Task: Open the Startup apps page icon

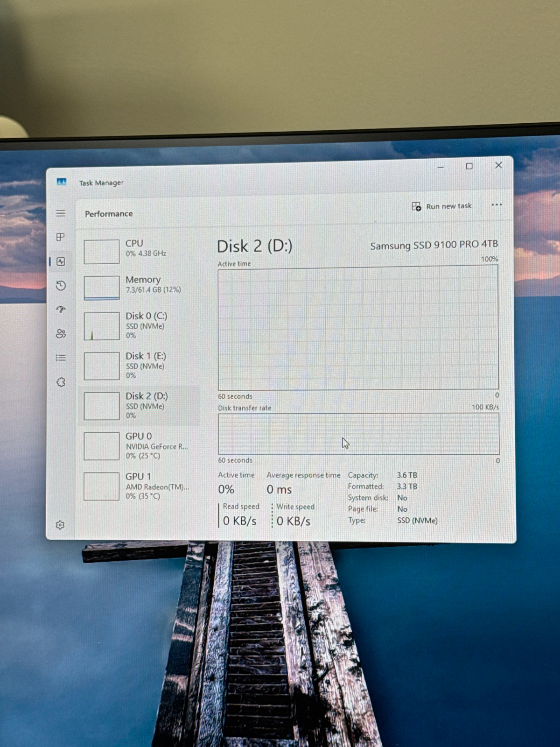Action: 61,310
